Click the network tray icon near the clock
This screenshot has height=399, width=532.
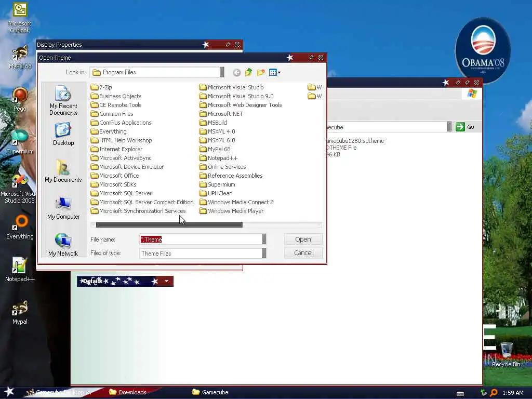coord(484,393)
